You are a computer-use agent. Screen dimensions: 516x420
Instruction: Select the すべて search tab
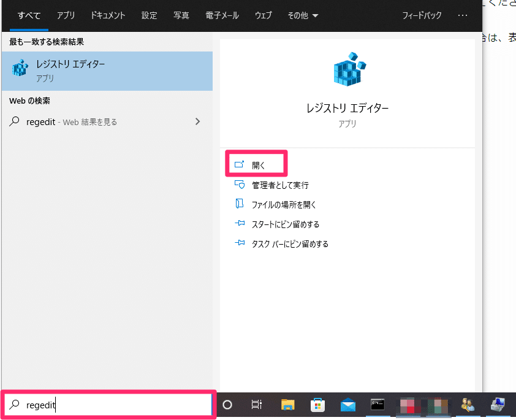(29, 15)
